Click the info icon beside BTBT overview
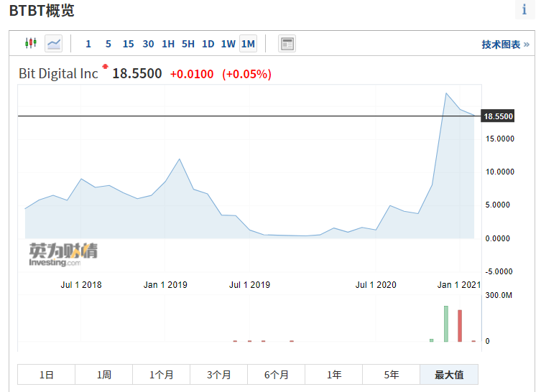This screenshot has width=541, height=392. 524,10
